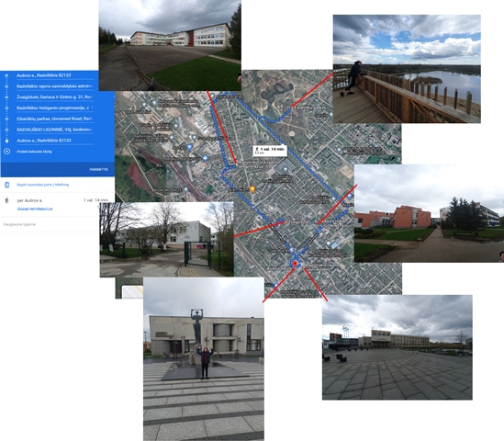504x441 pixels.
Task: Open the PARINKTYS options link
Action: pos(98,170)
